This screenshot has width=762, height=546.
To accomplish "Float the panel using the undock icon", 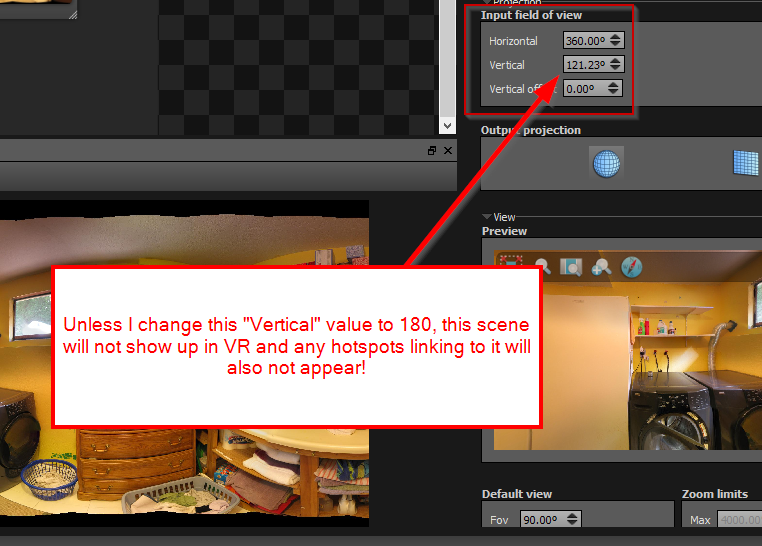I will click(x=432, y=151).
